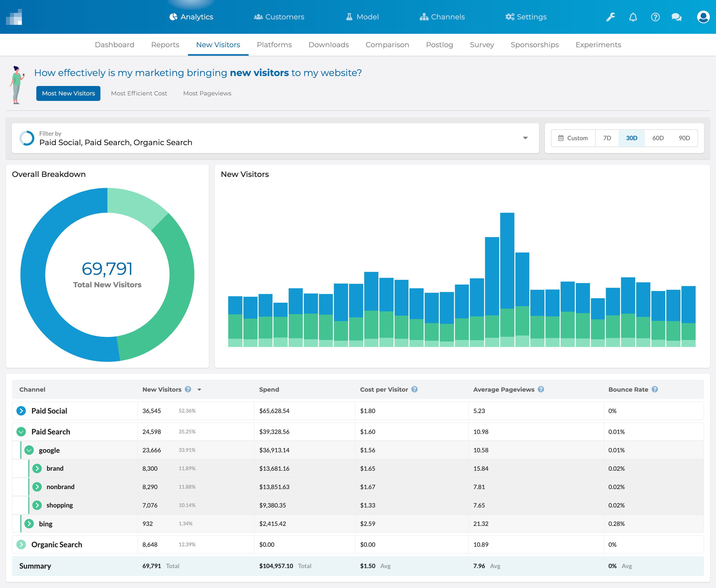Collapse the google row

[x=29, y=450]
